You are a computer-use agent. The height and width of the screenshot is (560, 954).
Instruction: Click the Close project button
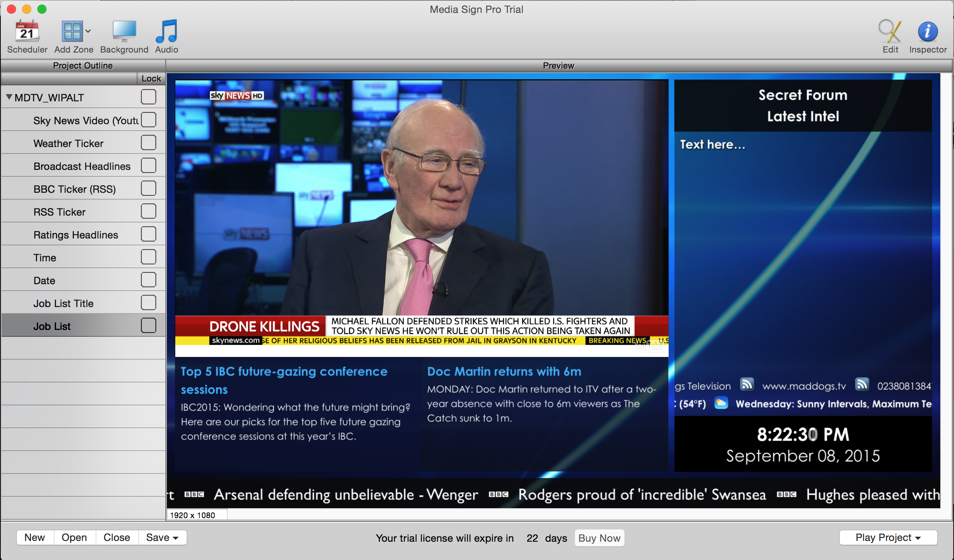click(x=117, y=538)
